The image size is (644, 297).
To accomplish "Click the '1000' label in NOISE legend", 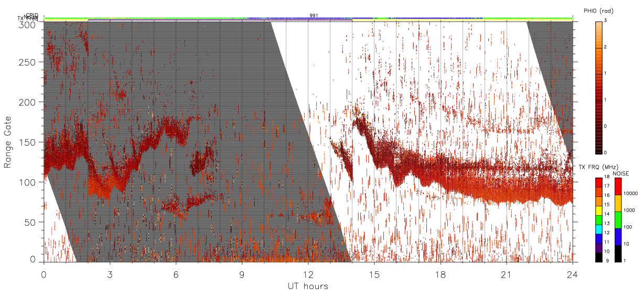I will pyautogui.click(x=629, y=210).
